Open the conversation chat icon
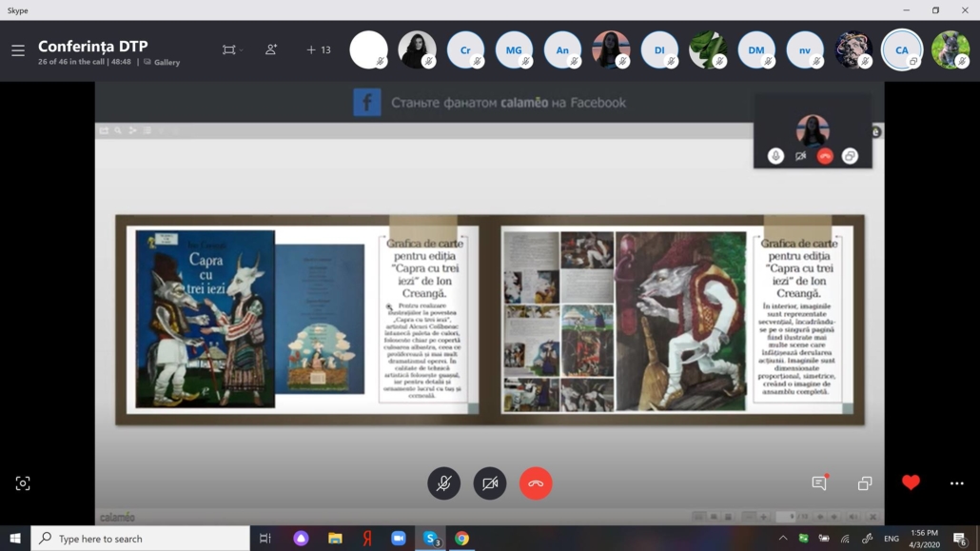This screenshot has height=551, width=980. (x=819, y=483)
